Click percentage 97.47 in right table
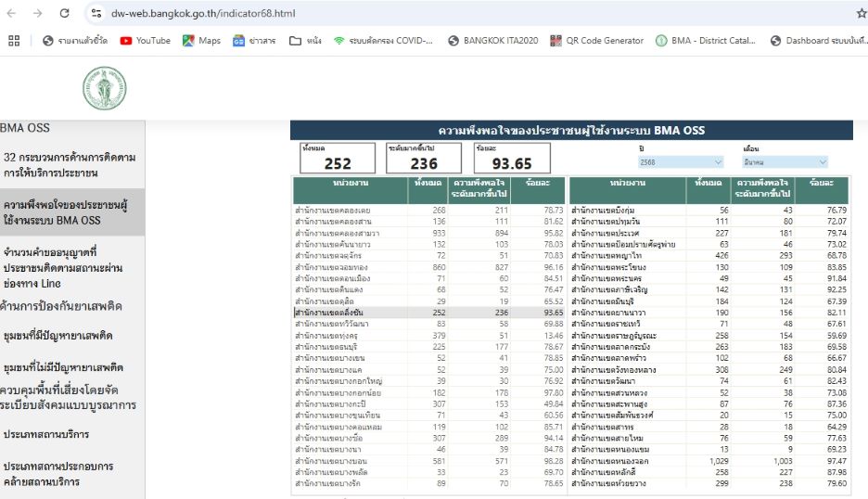868x499 pixels. (837, 461)
